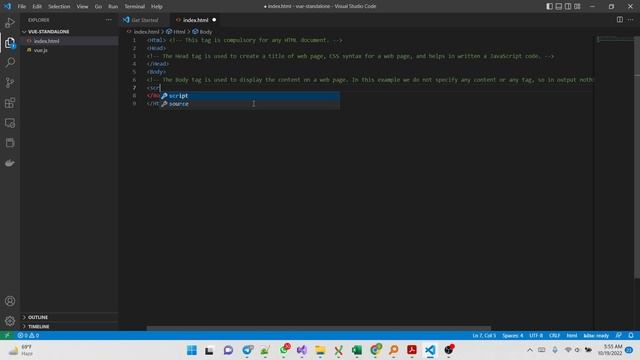Change html language mode in status bar
Image resolution: width=640 pixels, height=360 pixels.
(x=571, y=335)
